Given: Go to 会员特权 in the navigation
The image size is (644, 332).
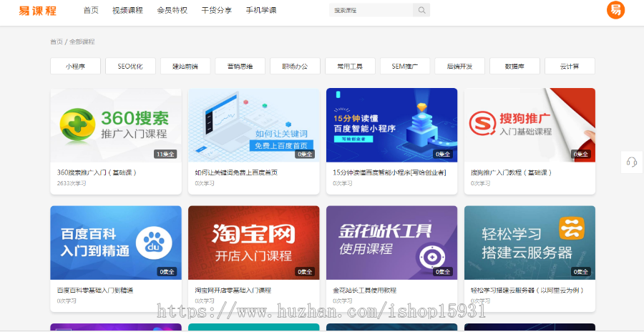Looking at the screenshot, I should click(x=172, y=11).
